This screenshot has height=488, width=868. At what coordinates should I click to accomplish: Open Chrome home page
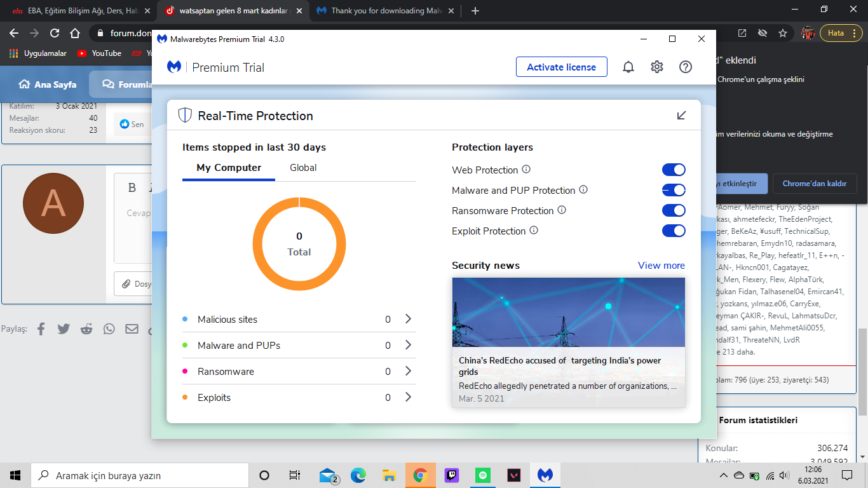coord(75,33)
